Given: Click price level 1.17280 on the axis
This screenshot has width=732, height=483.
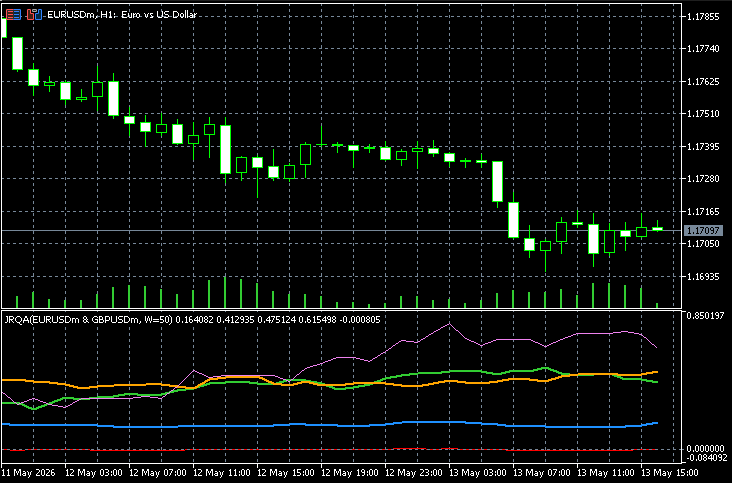Looking at the screenshot, I should tap(704, 178).
